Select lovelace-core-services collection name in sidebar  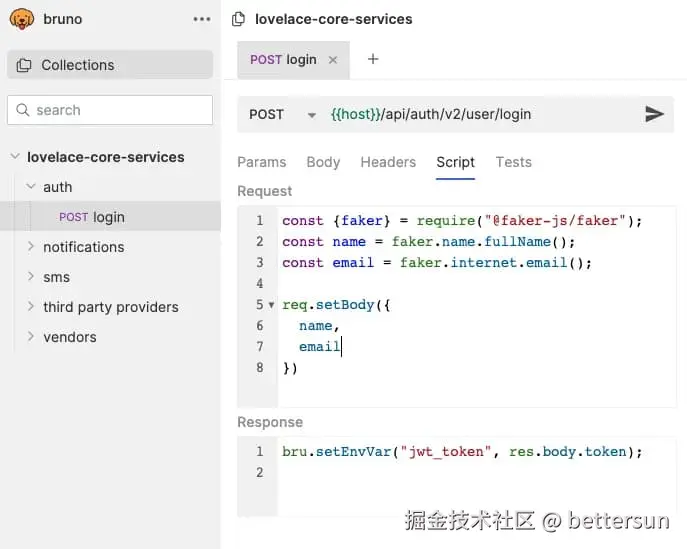[x=106, y=157]
